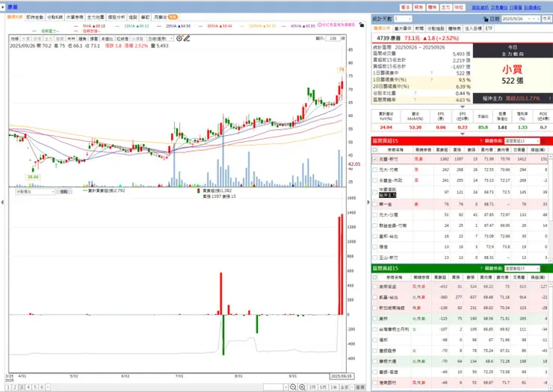Open 個股分析 tab
The image size is (553, 392).
(116, 17)
